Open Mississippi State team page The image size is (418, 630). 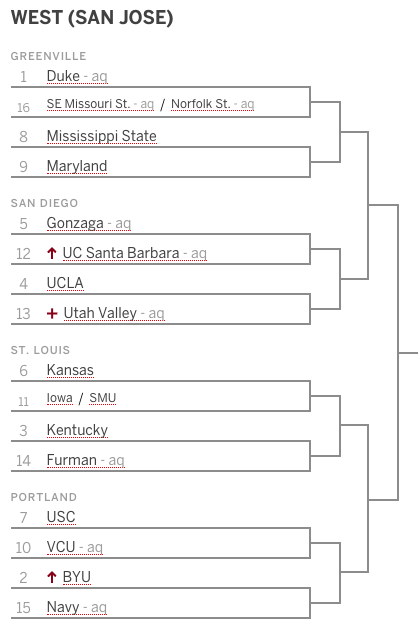tap(102, 136)
